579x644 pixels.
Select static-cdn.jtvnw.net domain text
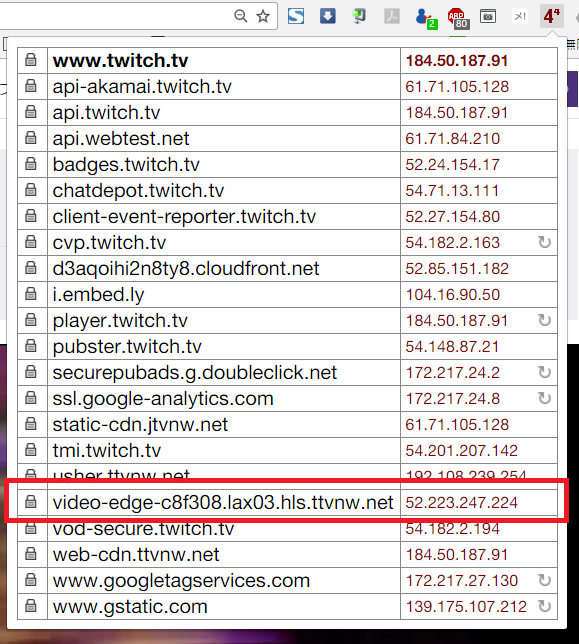coord(140,425)
